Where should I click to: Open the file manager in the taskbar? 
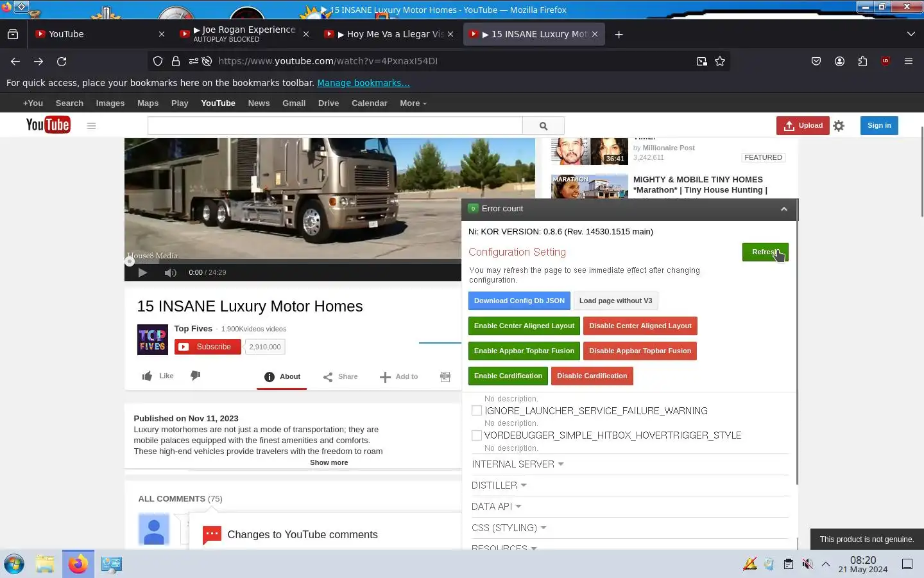coord(45,564)
